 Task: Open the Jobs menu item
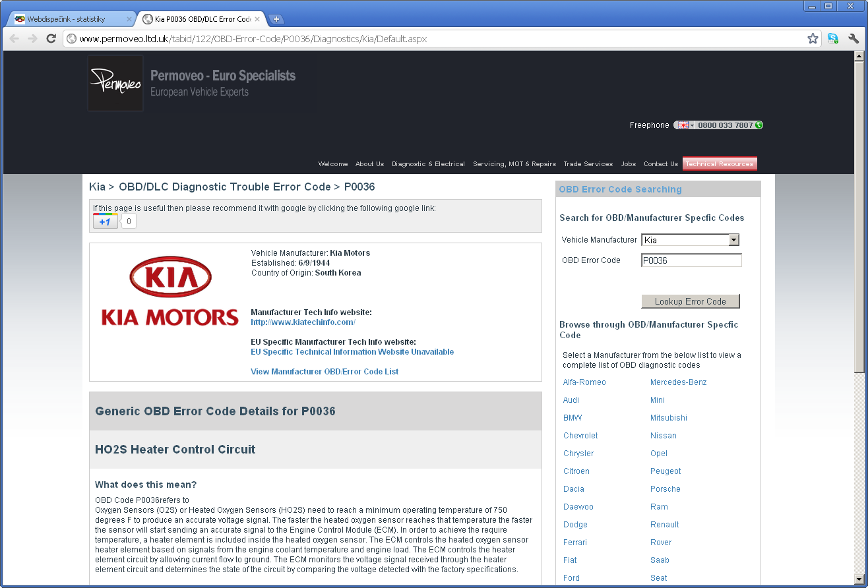pyautogui.click(x=629, y=164)
